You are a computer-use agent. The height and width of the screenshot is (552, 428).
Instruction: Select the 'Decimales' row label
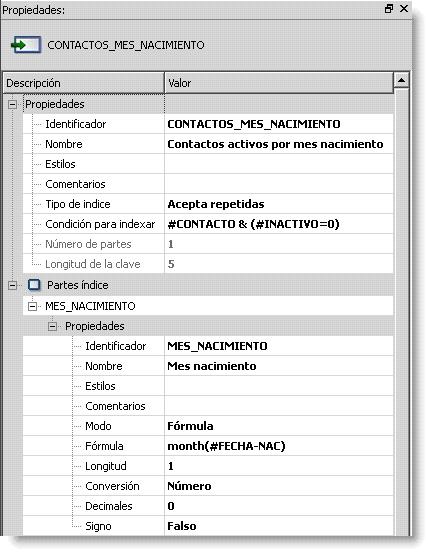tap(109, 506)
